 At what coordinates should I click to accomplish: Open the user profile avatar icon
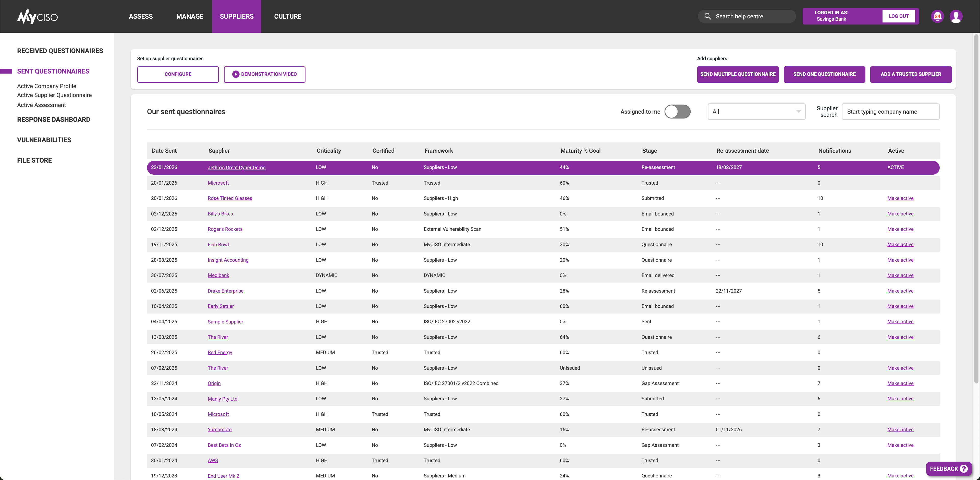(956, 16)
